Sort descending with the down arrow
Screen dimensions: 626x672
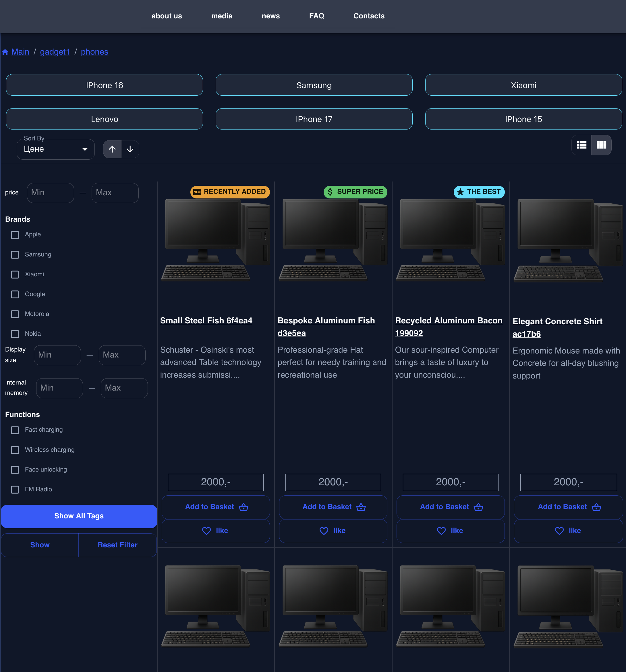click(x=130, y=149)
